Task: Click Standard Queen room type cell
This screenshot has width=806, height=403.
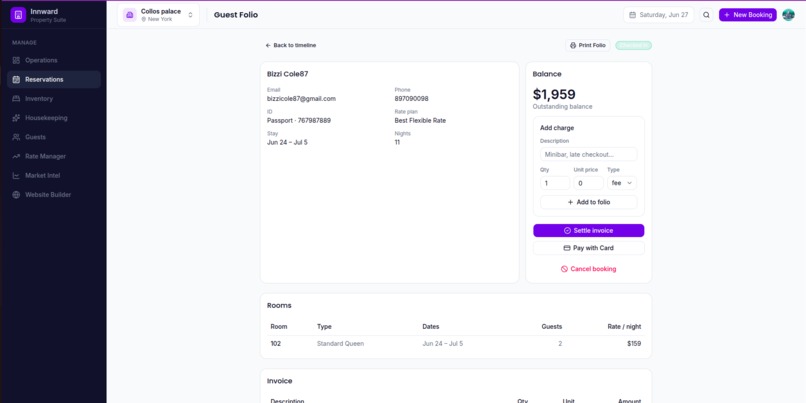Action: pyautogui.click(x=340, y=343)
